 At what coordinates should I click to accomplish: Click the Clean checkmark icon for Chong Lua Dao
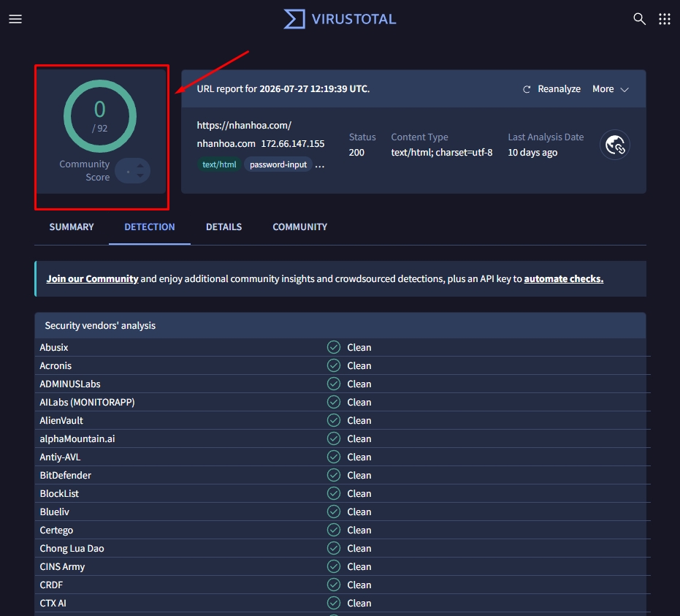click(334, 548)
